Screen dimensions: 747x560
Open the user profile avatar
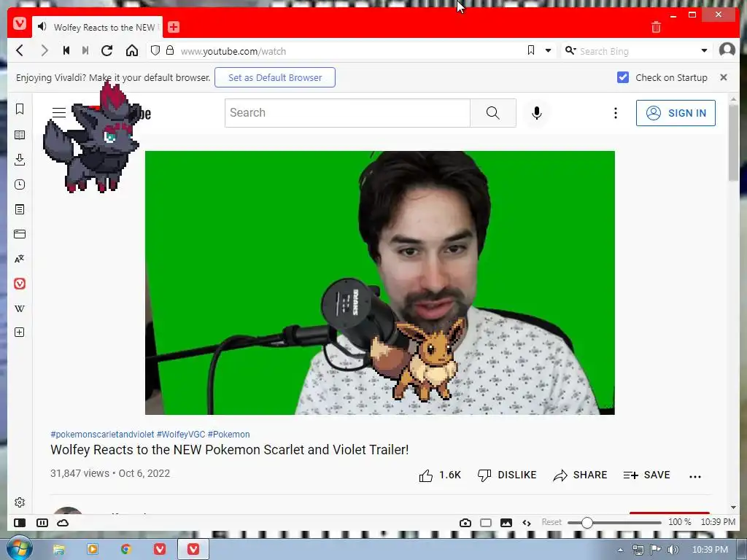click(x=727, y=50)
